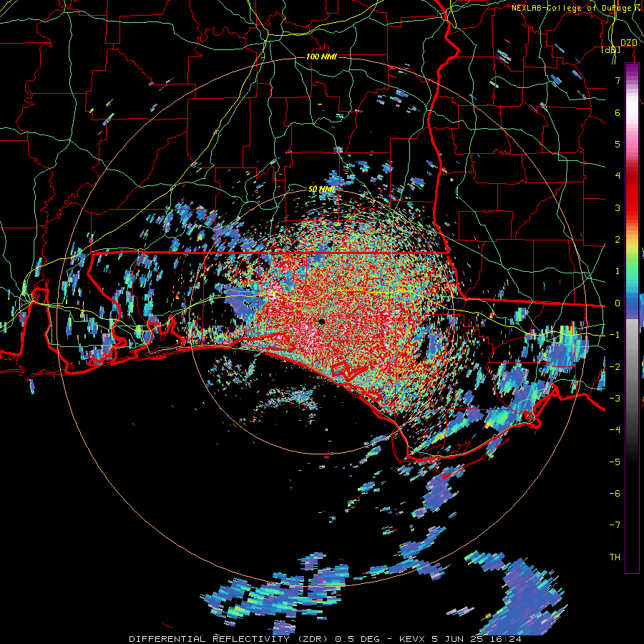Click the "16:24" timestamp in caption
The height and width of the screenshot is (644, 644).
pos(504,639)
